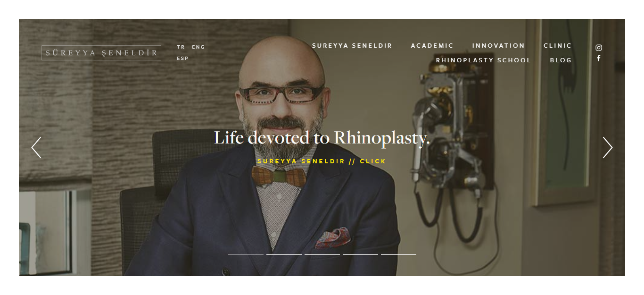Open the Blog menu item
The width and height of the screenshot is (644, 295).
coord(561,60)
